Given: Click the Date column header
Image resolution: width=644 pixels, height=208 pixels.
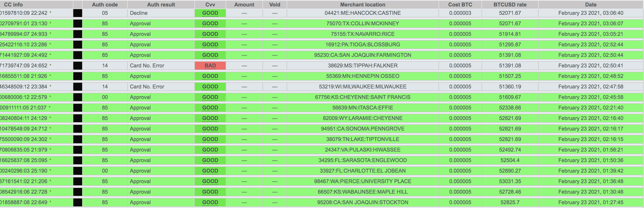Looking at the screenshot, I should pos(591,4).
